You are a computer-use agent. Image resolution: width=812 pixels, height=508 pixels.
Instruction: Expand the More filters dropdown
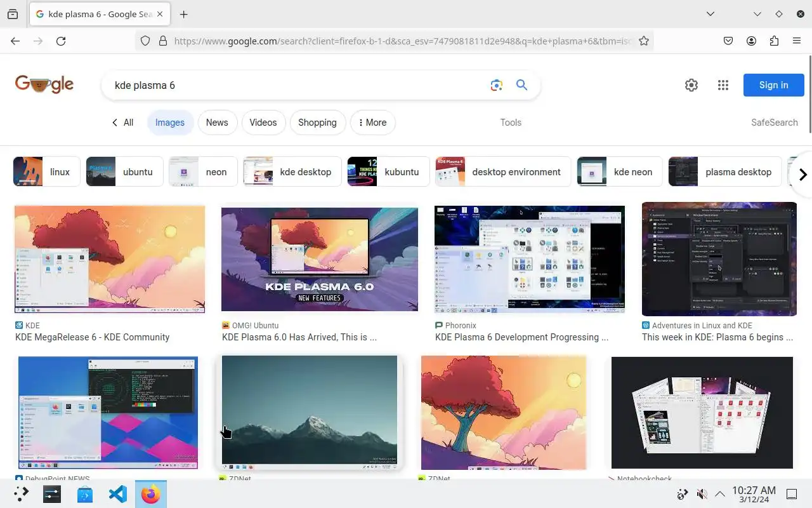point(373,123)
